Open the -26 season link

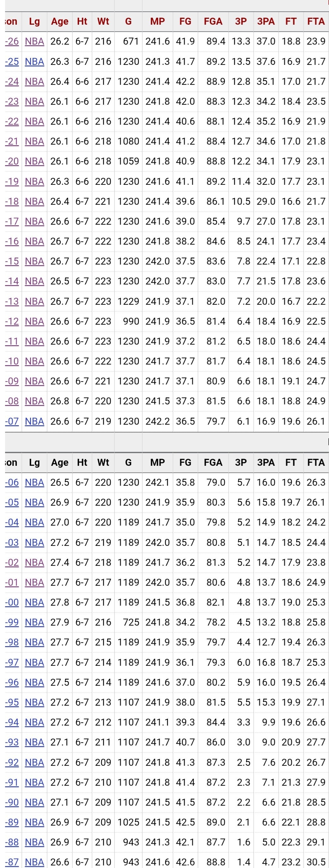coord(12,41)
